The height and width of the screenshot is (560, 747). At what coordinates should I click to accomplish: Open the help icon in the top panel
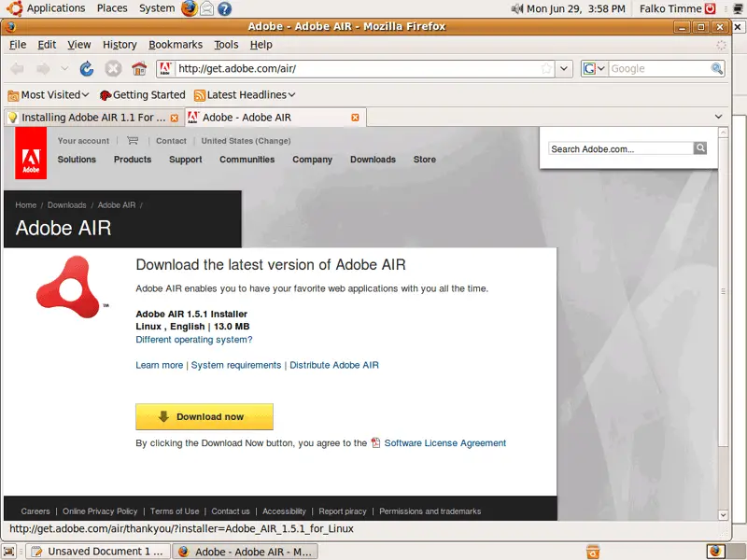(224, 8)
